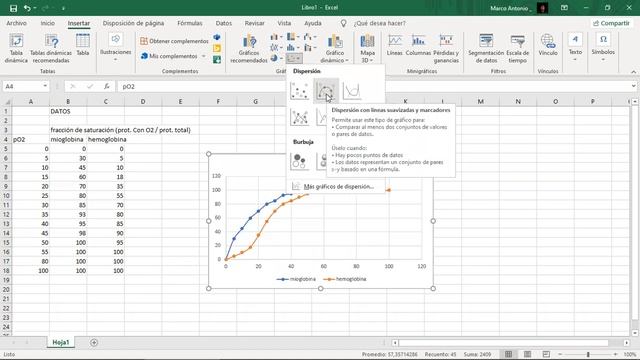
Task: Open the line or area chart dropdown
Action: pyautogui.click(x=276, y=48)
